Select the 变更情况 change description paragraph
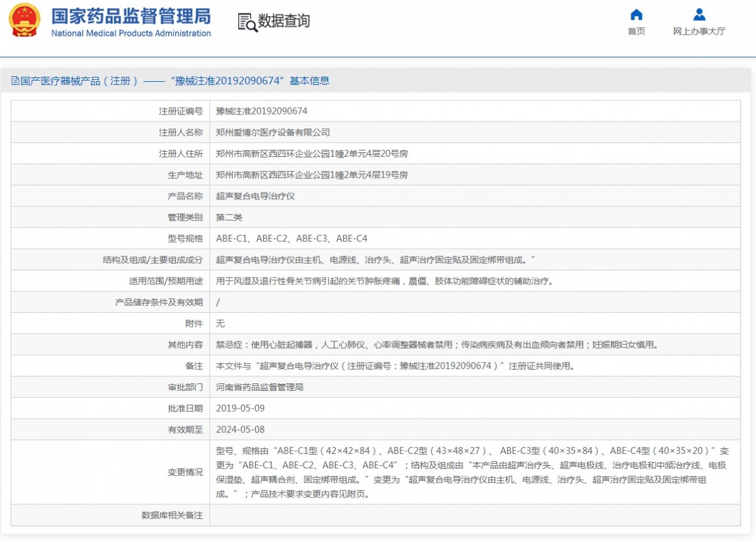Image resolution: width=756 pixels, height=542 pixels. click(x=472, y=472)
